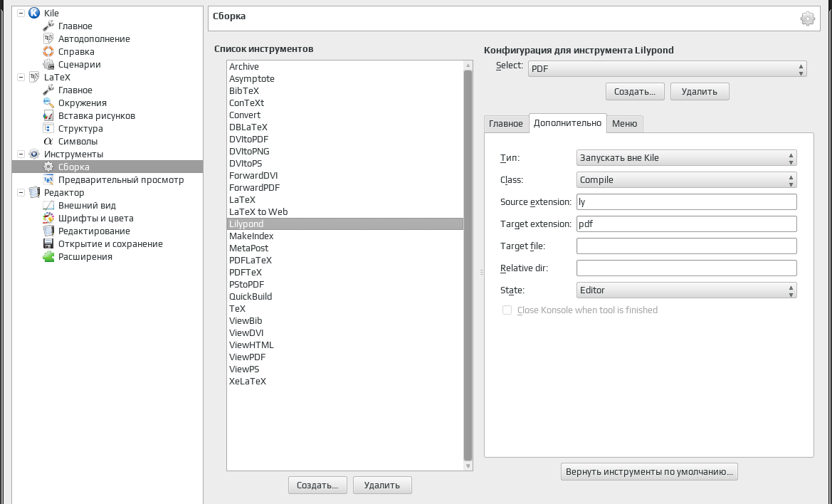The width and height of the screenshot is (832, 504).
Task: Click Создать button below Select dropdown
Action: [635, 91]
